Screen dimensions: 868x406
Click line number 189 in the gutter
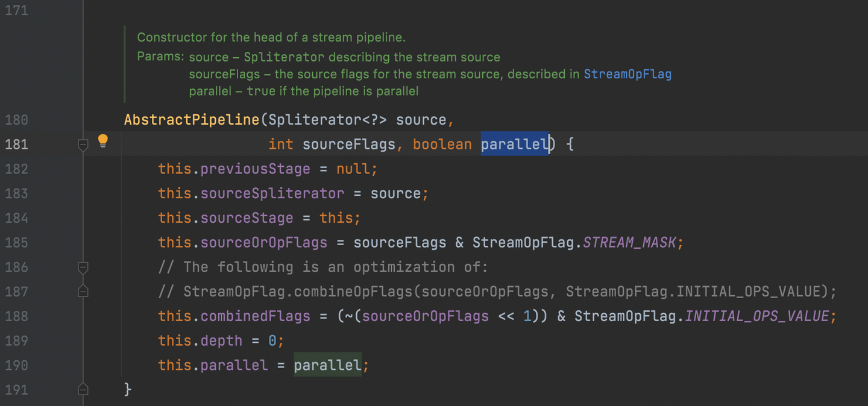pos(17,341)
